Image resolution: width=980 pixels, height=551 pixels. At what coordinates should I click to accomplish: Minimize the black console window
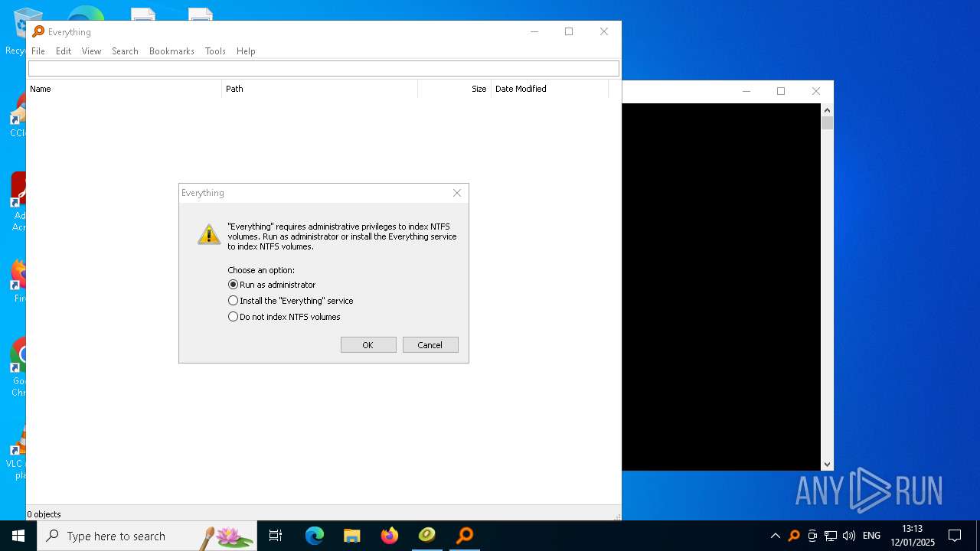point(746,91)
